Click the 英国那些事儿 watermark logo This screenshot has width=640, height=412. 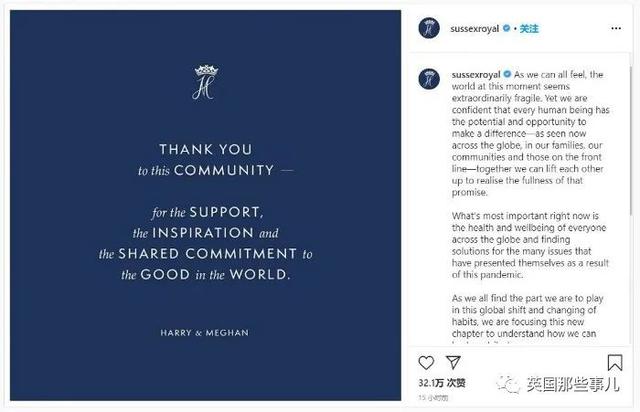pyautogui.click(x=558, y=384)
